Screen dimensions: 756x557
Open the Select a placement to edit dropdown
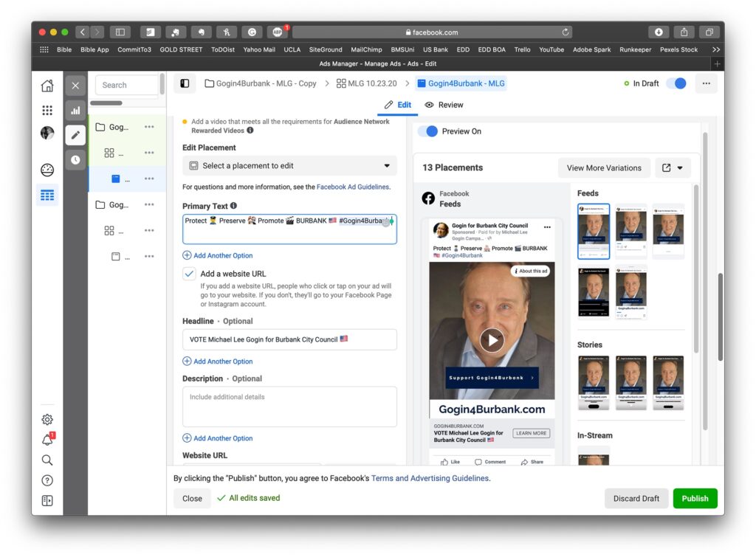pyautogui.click(x=289, y=166)
